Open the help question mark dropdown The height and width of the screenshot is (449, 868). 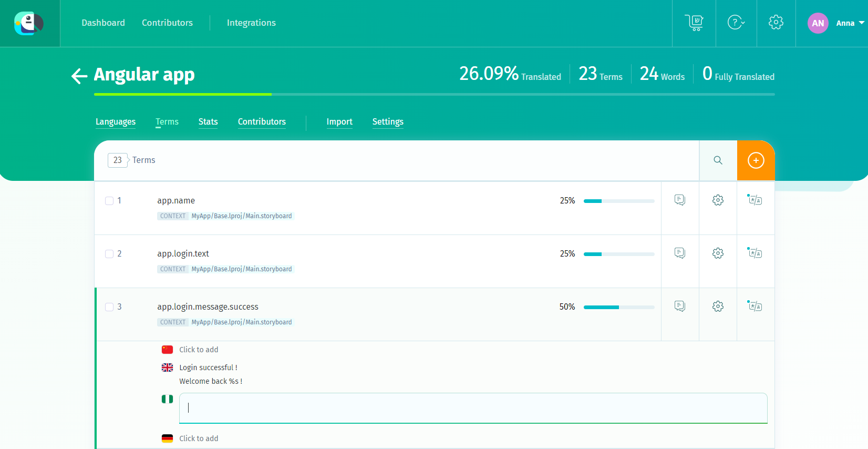736,23
